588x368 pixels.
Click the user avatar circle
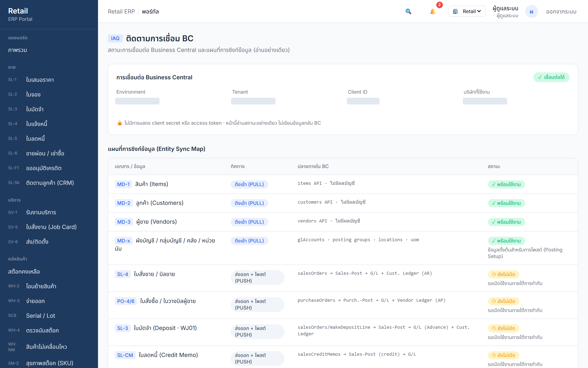[x=531, y=11]
